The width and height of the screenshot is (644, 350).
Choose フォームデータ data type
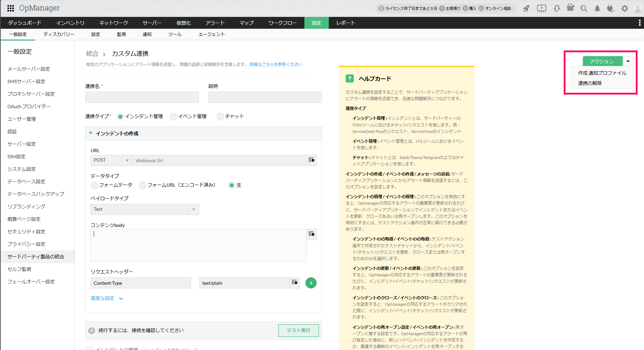pos(94,185)
